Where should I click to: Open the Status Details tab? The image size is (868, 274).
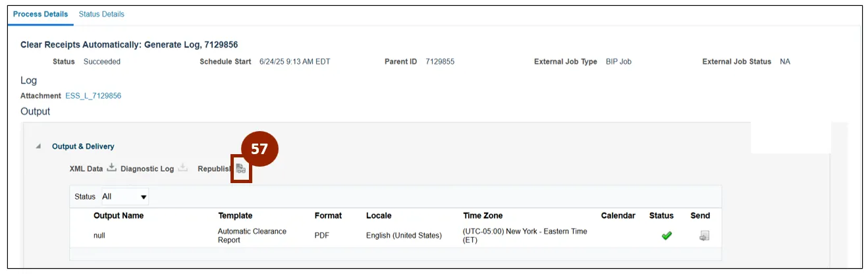coord(101,14)
